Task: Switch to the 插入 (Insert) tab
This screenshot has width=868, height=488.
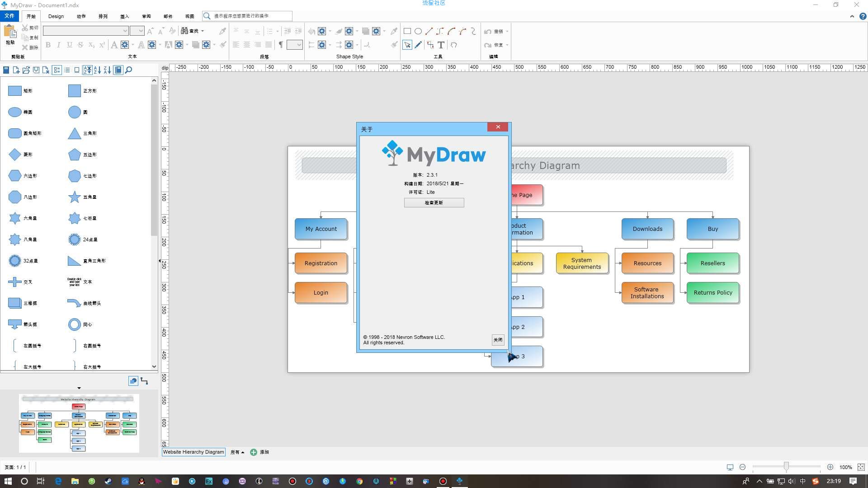Action: 125,16
